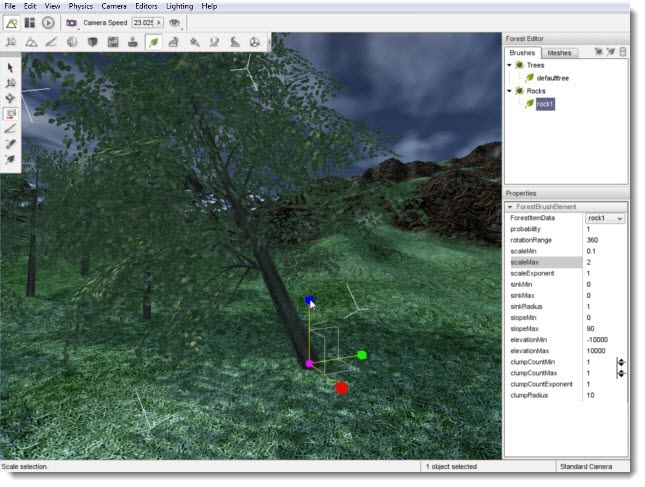Open the Shape Editor 3D-box icon
Viewport: 645px width, 487px height.
pos(255,42)
